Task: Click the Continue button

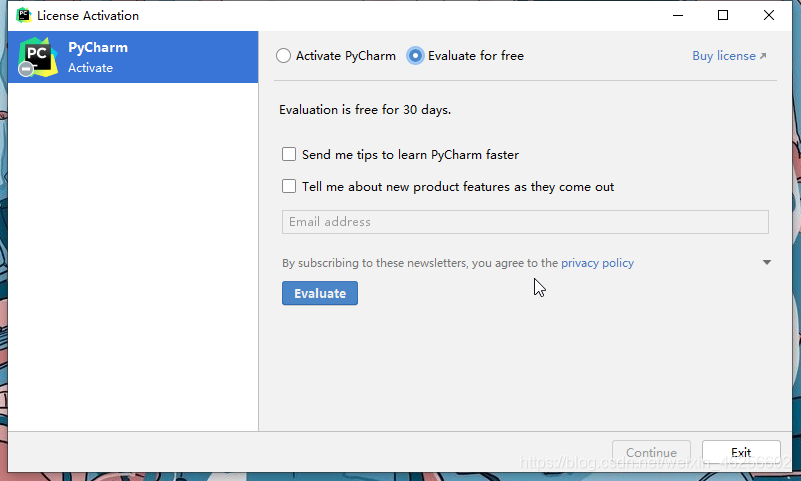Action: click(651, 452)
